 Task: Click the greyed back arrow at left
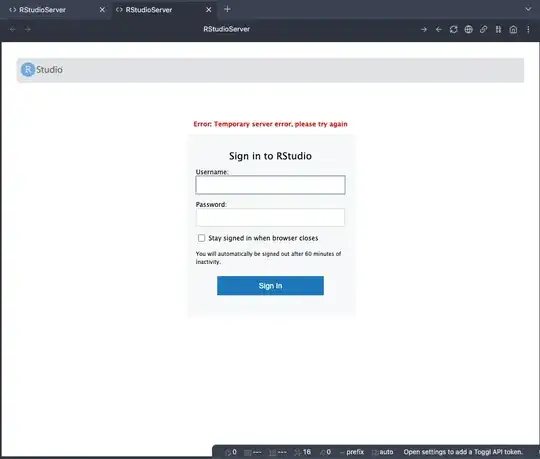(x=13, y=30)
